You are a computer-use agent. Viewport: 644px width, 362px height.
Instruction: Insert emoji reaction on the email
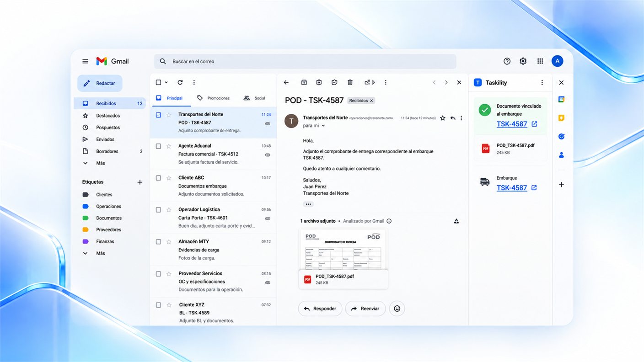[397, 309]
